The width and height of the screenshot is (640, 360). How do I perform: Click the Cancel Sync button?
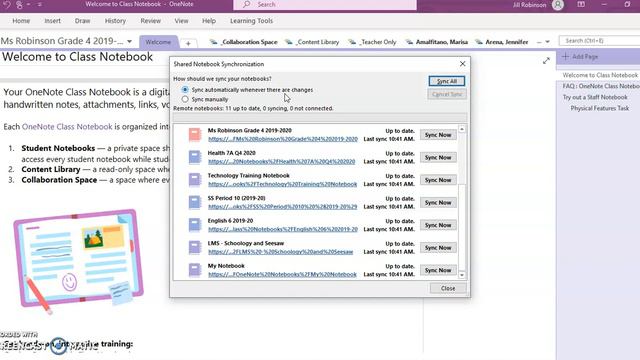(x=447, y=94)
